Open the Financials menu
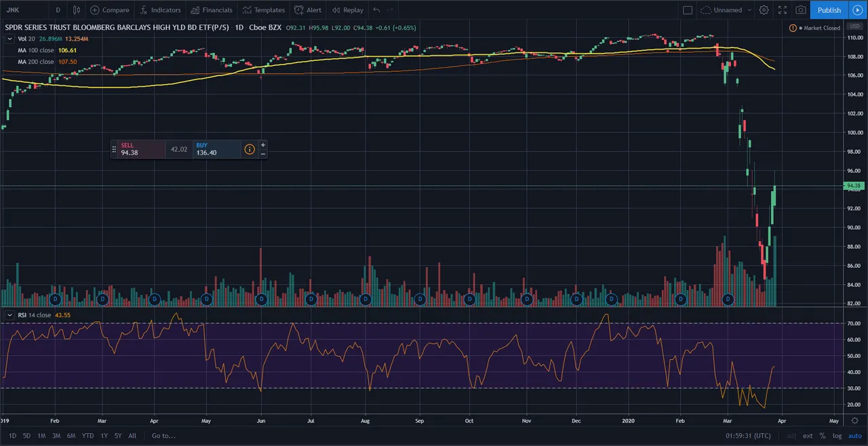The width and height of the screenshot is (868, 446). pyautogui.click(x=212, y=10)
